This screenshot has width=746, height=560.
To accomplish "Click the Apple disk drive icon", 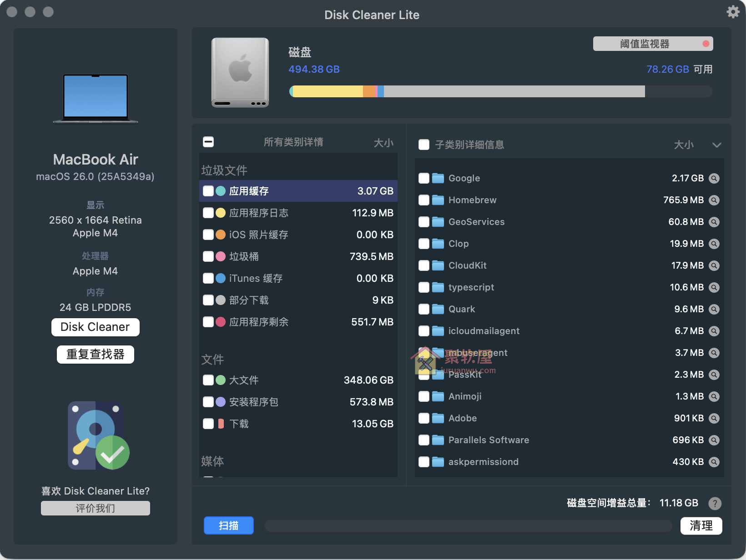I will click(x=240, y=73).
